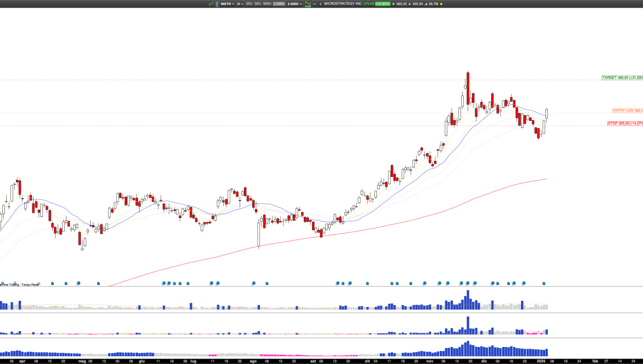This screenshot has height=364, width=643.
Task: Click the info icon before MICROSTRATEGY INC.
Action: 321,4
